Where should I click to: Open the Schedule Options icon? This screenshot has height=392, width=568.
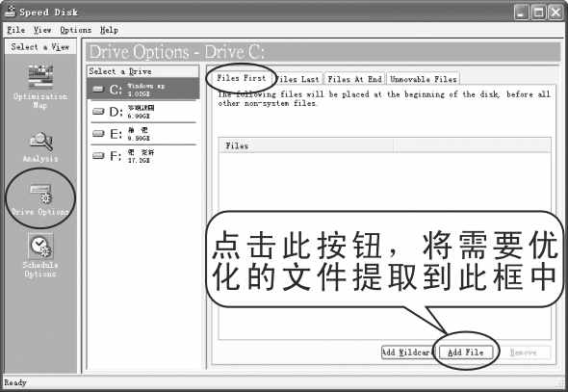[x=40, y=246]
